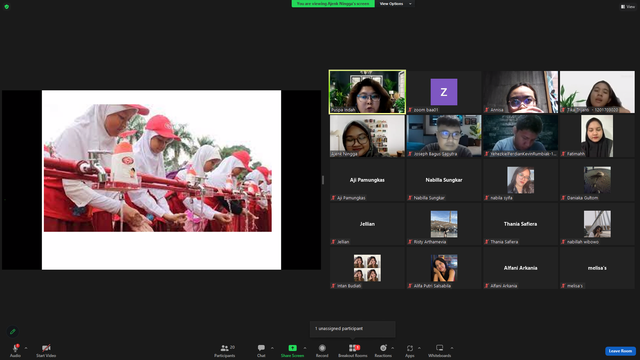Image resolution: width=640 pixels, height=360 pixels.
Task: Select nabila syifa's profile tile
Action: click(520, 180)
